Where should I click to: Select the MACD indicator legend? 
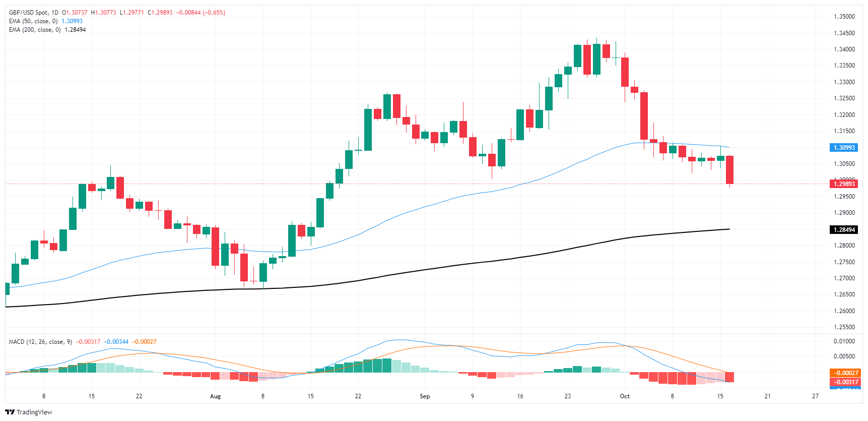pos(40,342)
